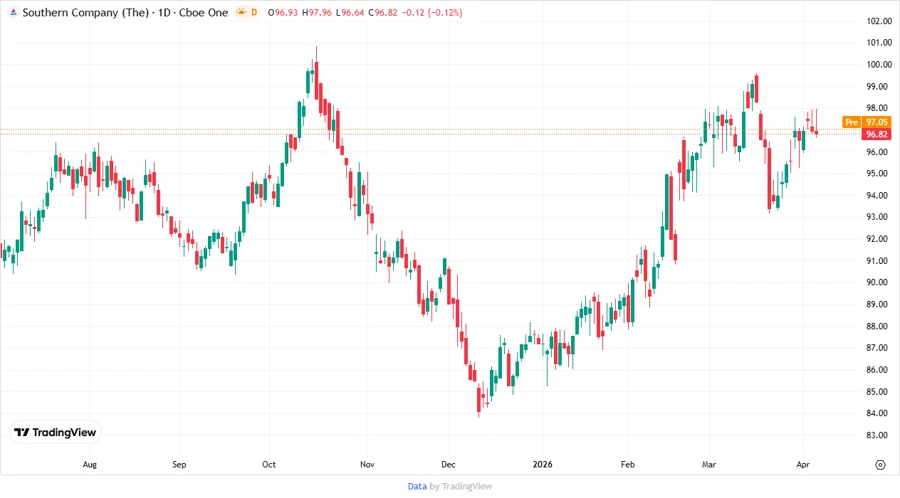Screen dimensions: 900x498
Task: Select the red 96.82 last price label
Action: [876, 134]
